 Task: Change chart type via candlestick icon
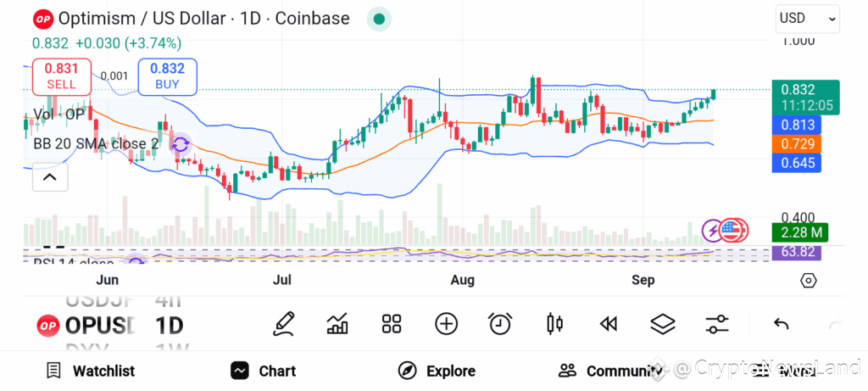point(554,324)
